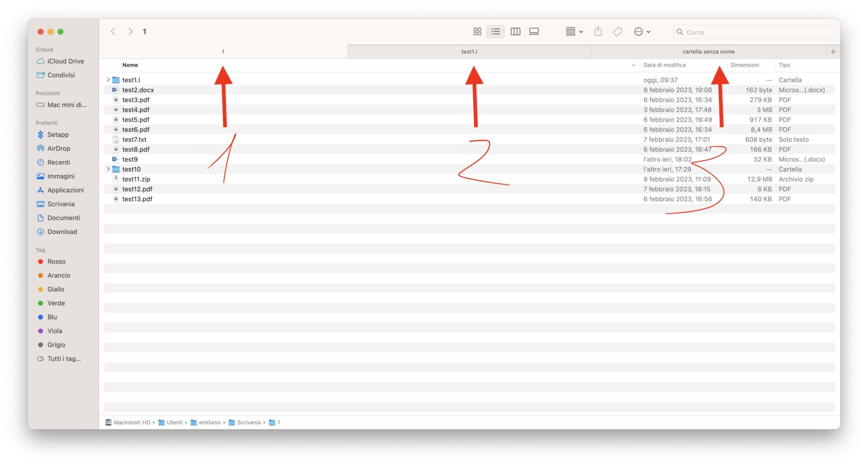The image size is (868, 466).
Task: Select the Rosso tag
Action: pyautogui.click(x=56, y=261)
